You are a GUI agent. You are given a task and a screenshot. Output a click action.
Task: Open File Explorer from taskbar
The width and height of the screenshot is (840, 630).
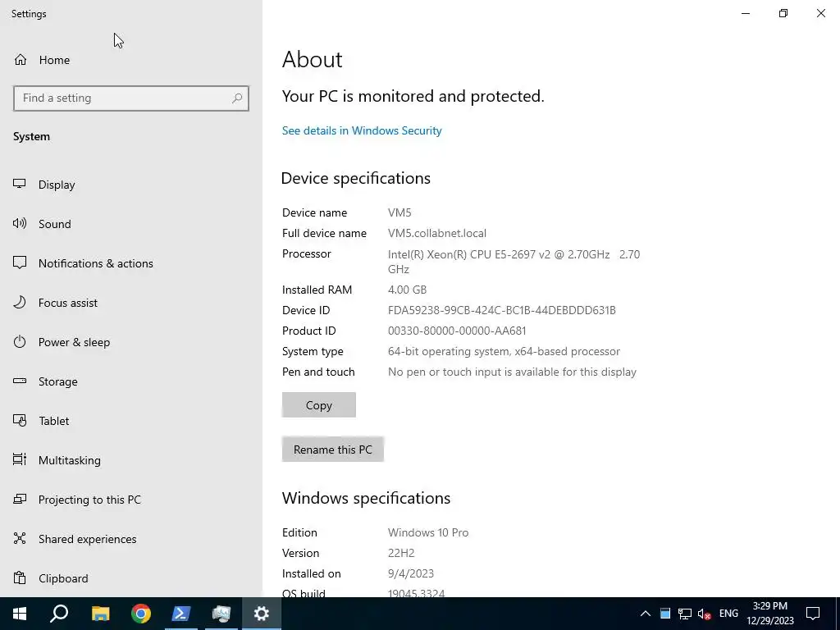pos(100,614)
